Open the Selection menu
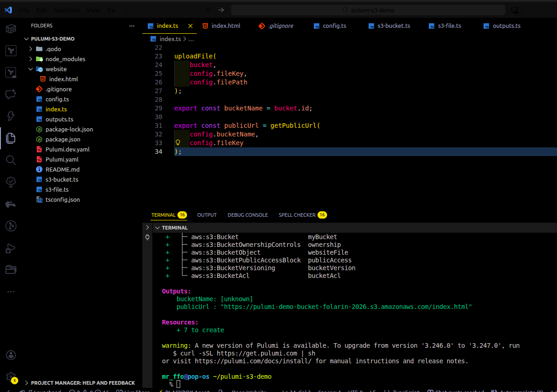Viewport: 557px width, 392px height. coord(67,10)
